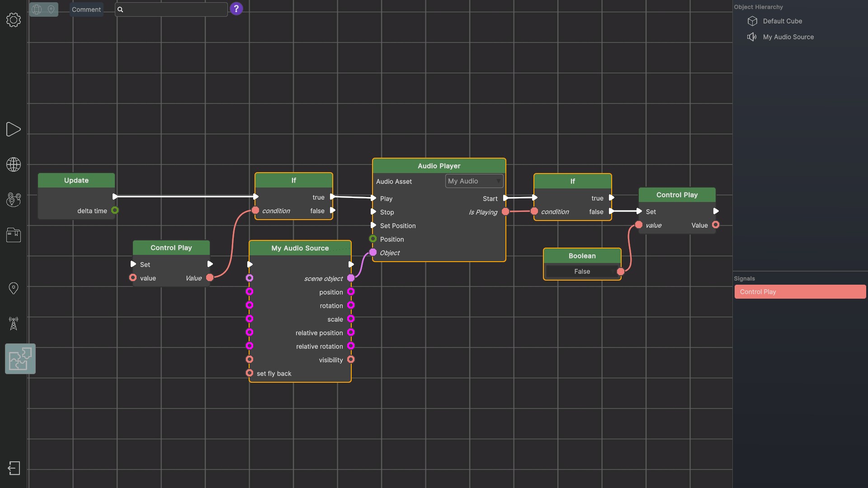Viewport: 868px width, 488px height.
Task: Click the left Control Play value input port
Action: (x=133, y=277)
